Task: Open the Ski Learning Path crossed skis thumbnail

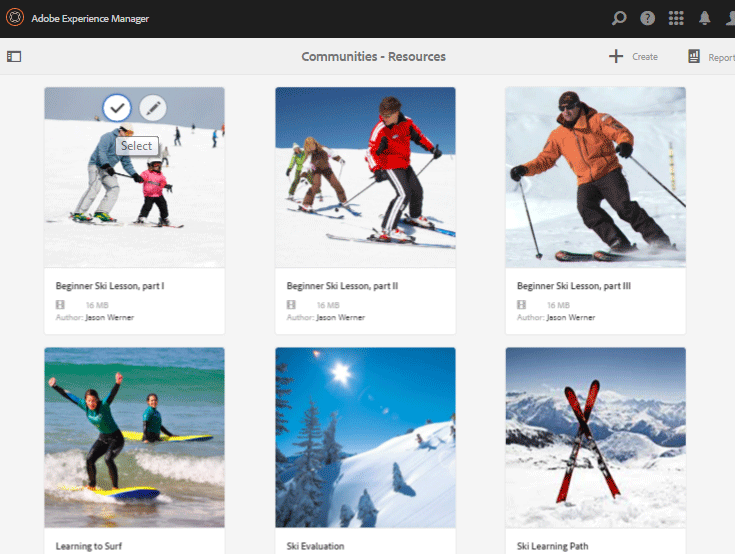Action: click(x=595, y=437)
